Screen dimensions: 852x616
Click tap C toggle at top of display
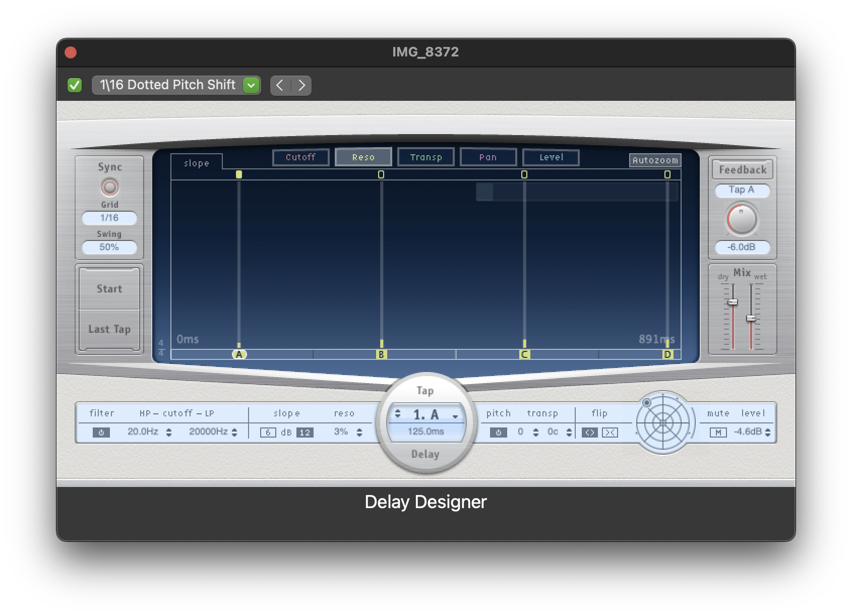524,174
